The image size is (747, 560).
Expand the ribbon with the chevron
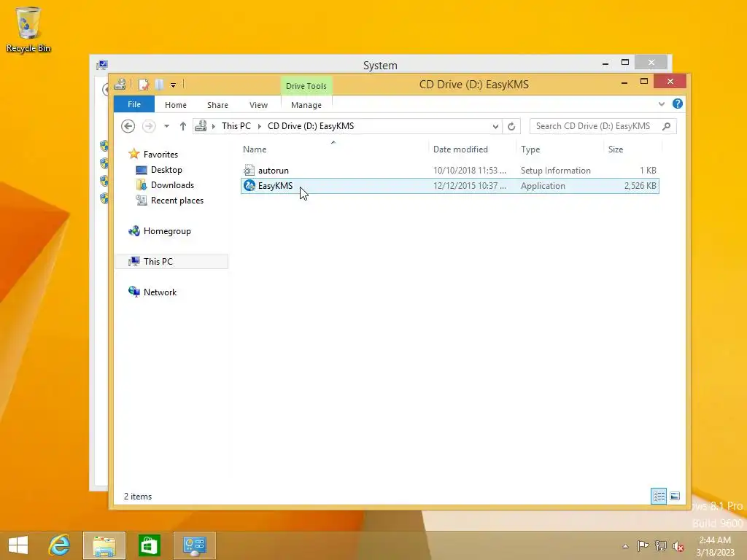pyautogui.click(x=661, y=104)
